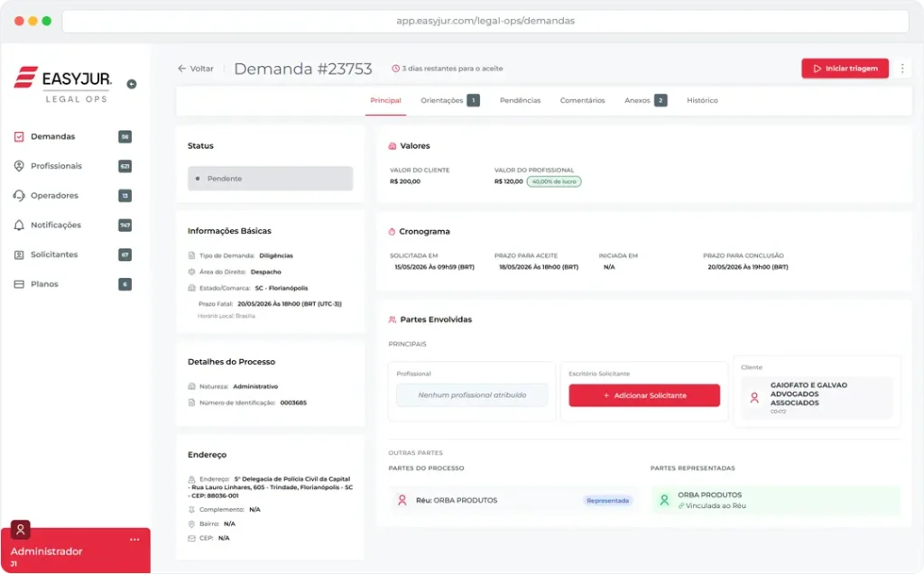Click the Profissionais pin icon in sidebar
This screenshot has height=574, width=924.
tap(19, 166)
